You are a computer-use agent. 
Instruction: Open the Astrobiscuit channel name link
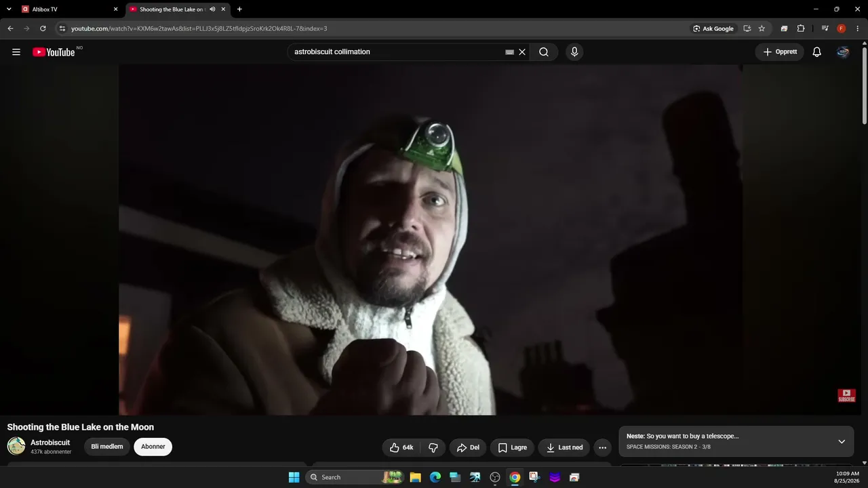pos(50,443)
